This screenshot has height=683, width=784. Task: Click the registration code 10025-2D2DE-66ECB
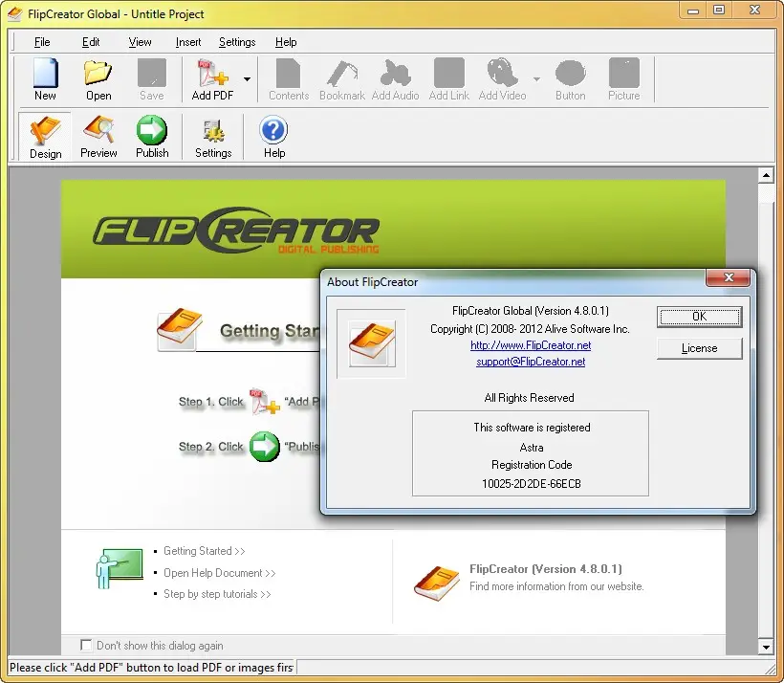point(531,484)
